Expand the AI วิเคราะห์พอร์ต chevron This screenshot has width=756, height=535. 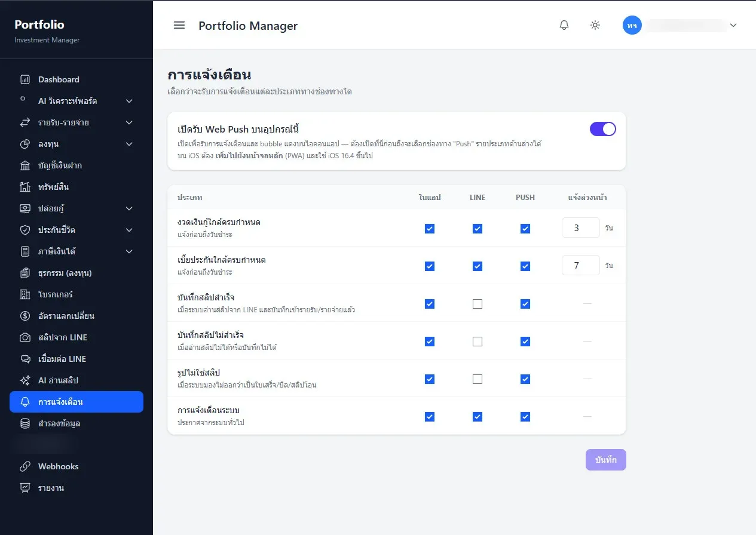click(129, 101)
